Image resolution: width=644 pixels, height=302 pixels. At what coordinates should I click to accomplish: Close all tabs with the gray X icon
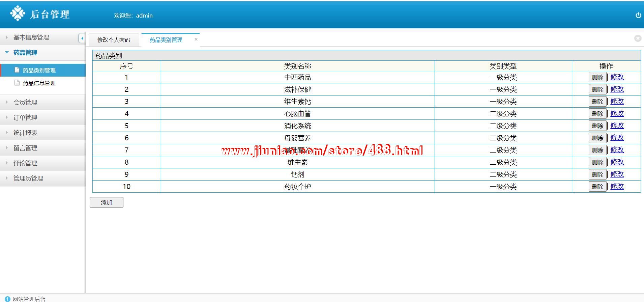point(638,38)
